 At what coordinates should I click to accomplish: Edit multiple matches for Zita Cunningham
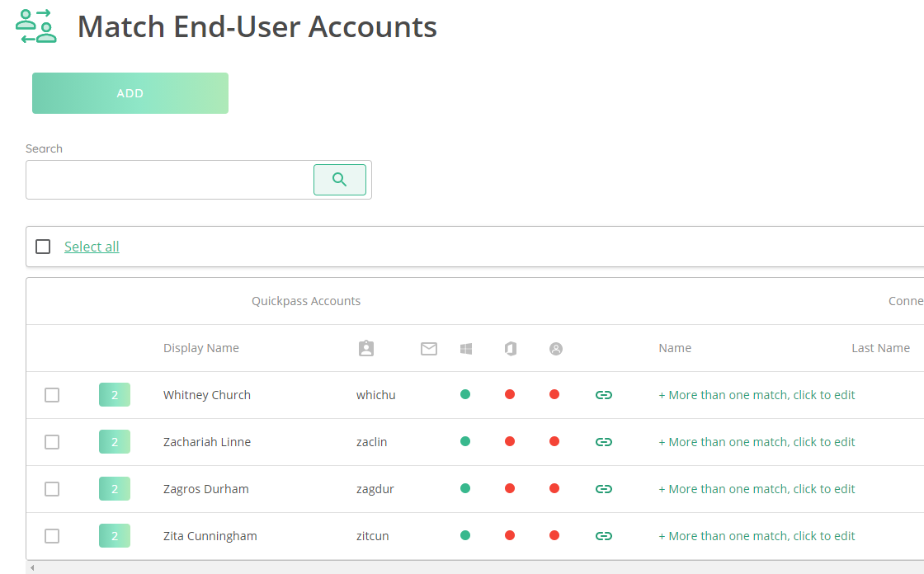757,536
